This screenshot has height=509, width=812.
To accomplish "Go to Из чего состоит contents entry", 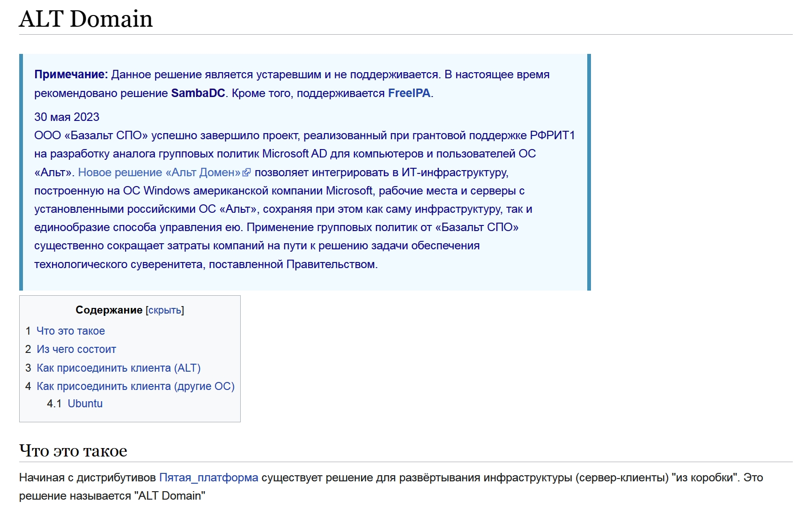I will coord(76,349).
